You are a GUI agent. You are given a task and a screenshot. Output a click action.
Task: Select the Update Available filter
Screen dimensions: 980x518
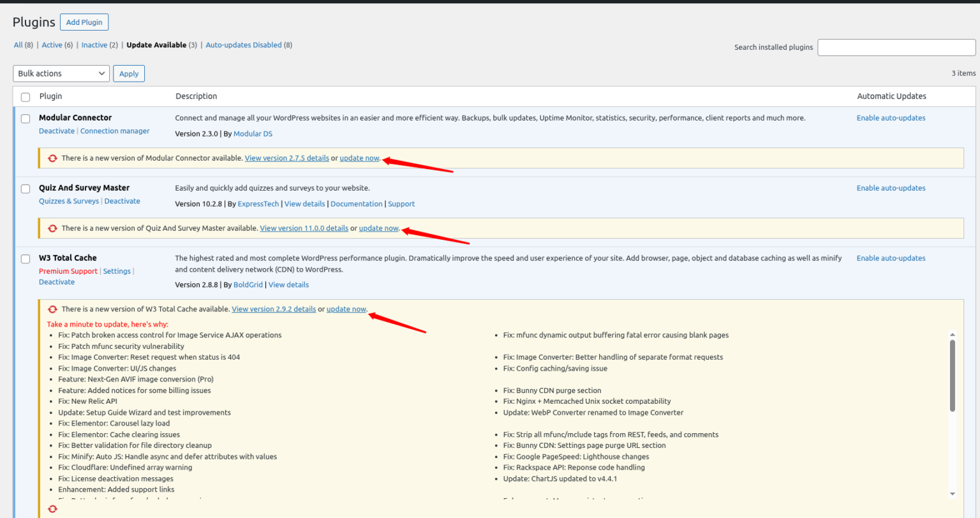tap(156, 45)
